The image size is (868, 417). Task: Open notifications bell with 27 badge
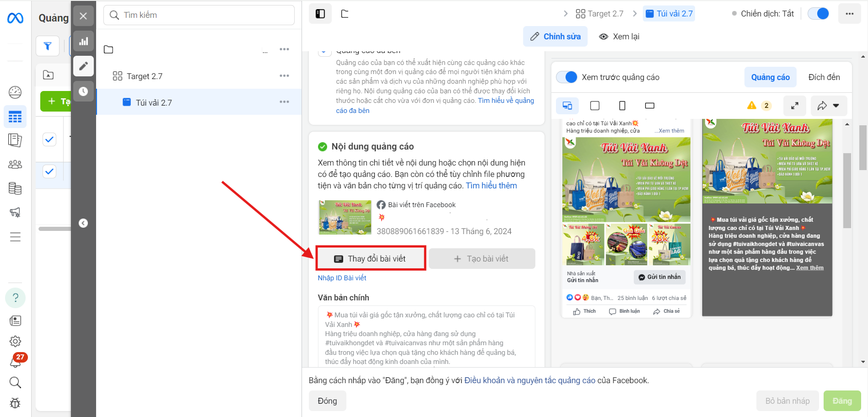coord(16,361)
